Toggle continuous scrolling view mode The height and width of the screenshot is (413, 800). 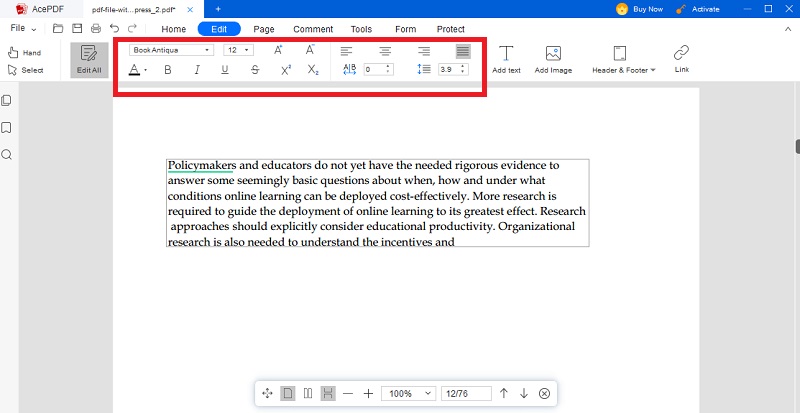[x=328, y=393]
